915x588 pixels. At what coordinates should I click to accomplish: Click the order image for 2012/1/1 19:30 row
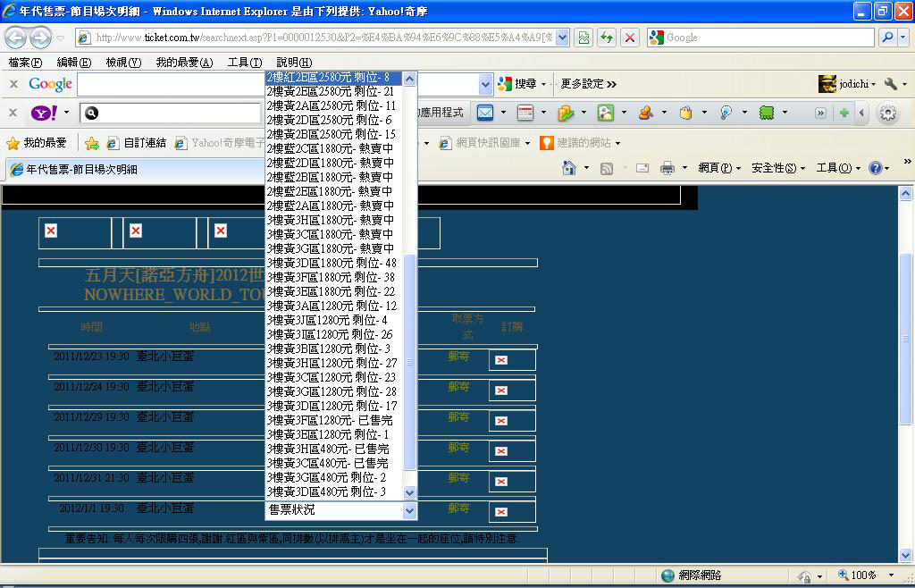pyautogui.click(x=501, y=512)
